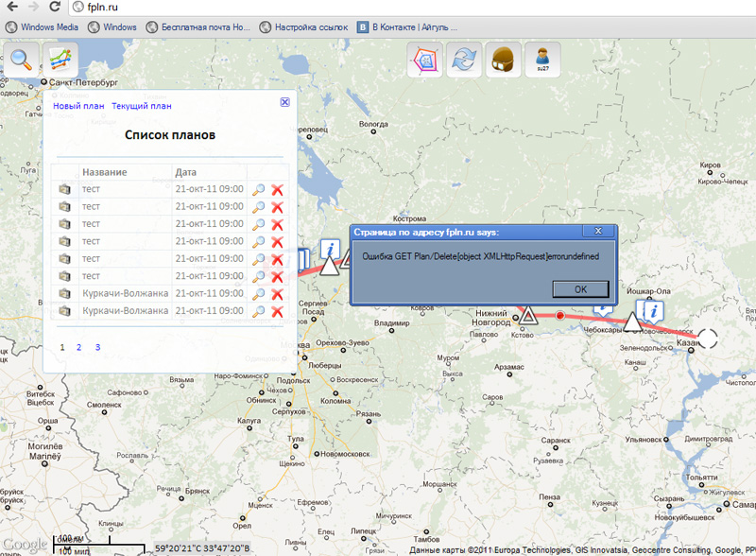Go to page 2 of plan list
Screen dimensions: 756x556
point(79,348)
